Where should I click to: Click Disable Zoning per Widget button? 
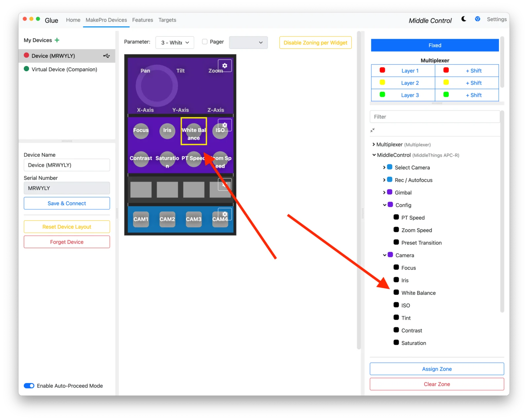click(x=315, y=43)
